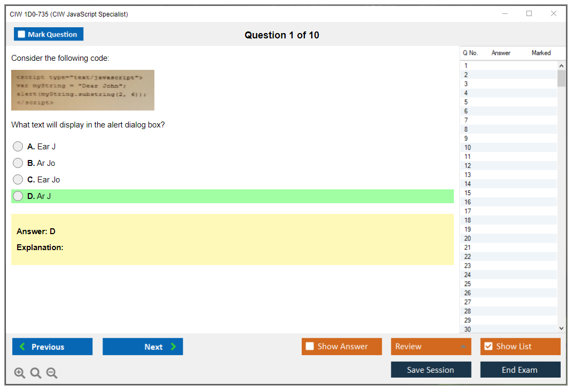Tick the Mark Question checkbox

(x=22, y=35)
